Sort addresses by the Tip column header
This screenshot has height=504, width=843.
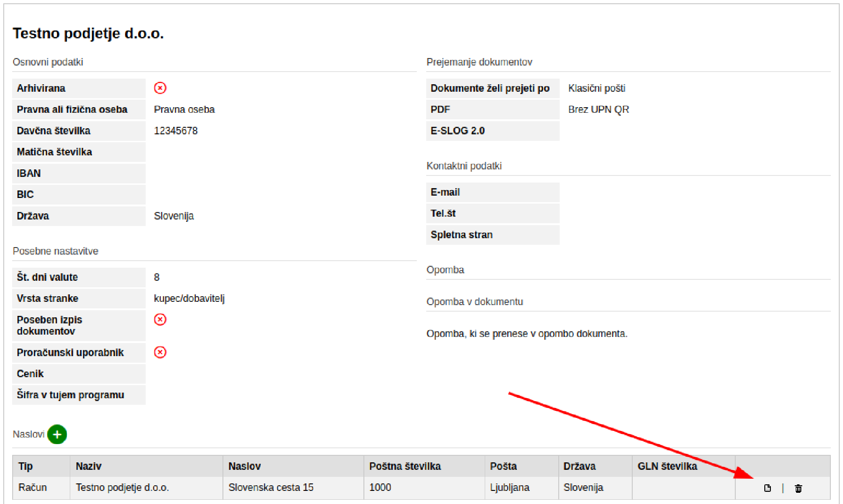tap(26, 466)
